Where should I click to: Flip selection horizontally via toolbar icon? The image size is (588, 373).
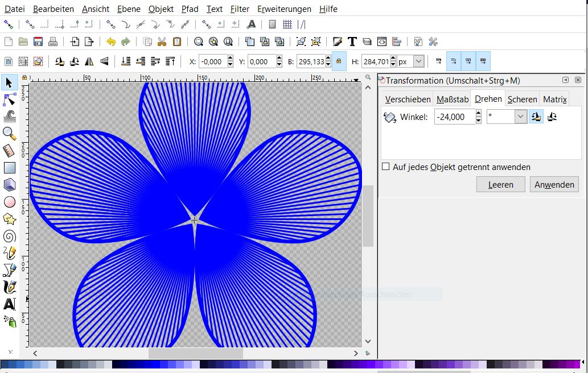[89, 61]
